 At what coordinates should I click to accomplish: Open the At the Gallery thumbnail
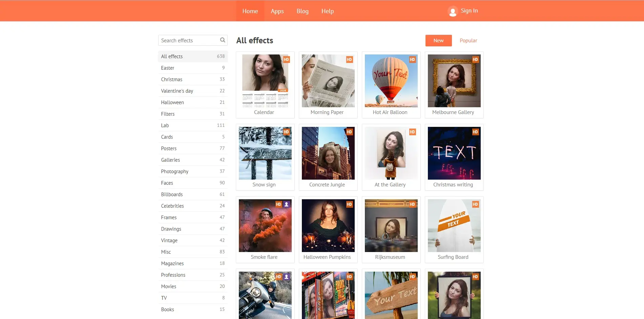click(391, 153)
